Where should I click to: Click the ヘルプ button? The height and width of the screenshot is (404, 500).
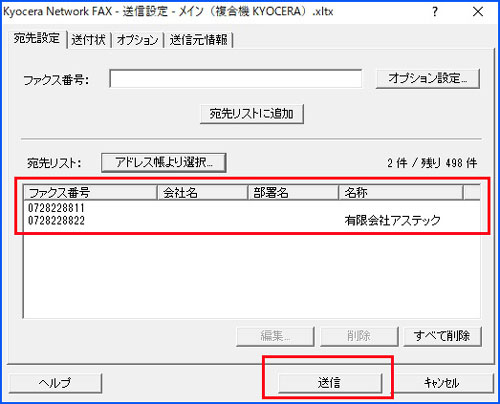point(55,383)
